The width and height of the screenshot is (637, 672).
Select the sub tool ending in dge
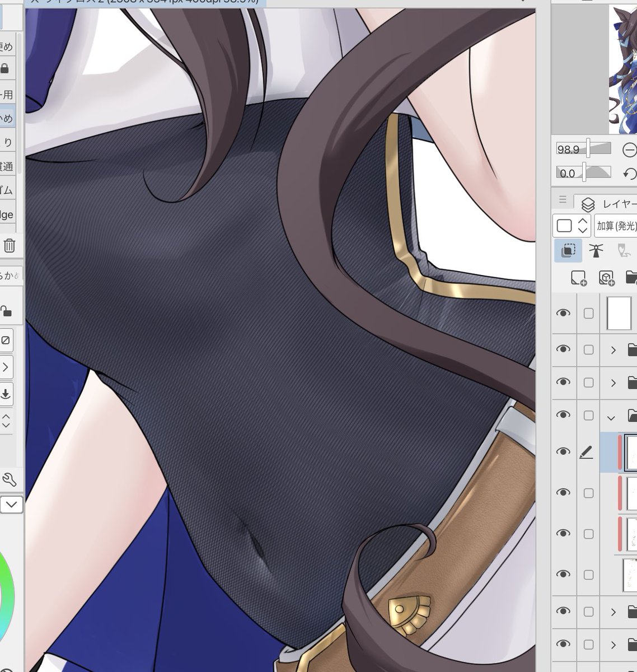[7, 214]
